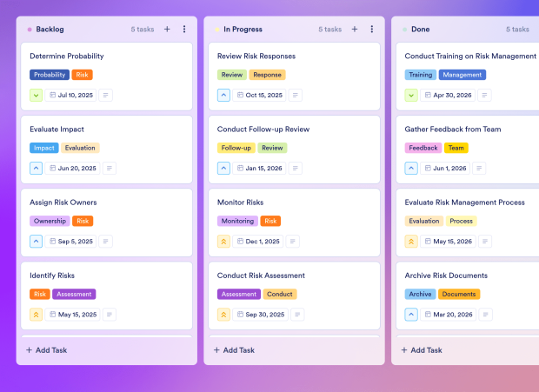
Task: Click the Done column title
Action: [x=421, y=30]
